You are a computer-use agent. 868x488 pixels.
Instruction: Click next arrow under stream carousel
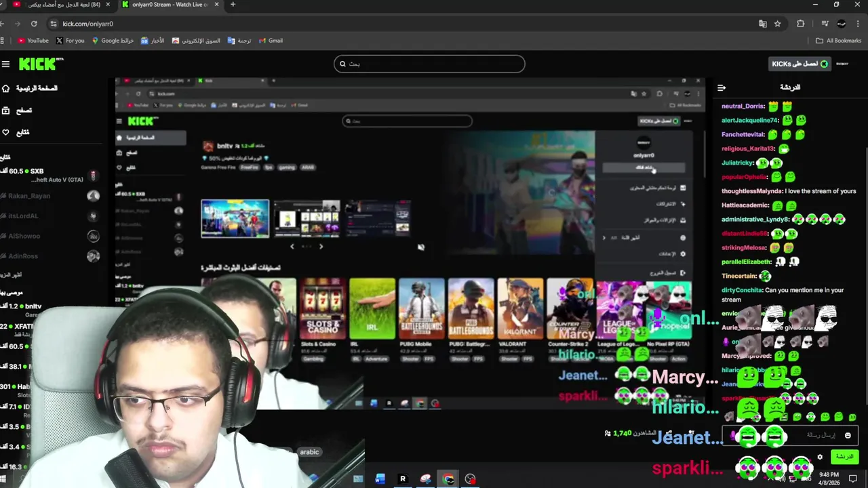click(321, 247)
